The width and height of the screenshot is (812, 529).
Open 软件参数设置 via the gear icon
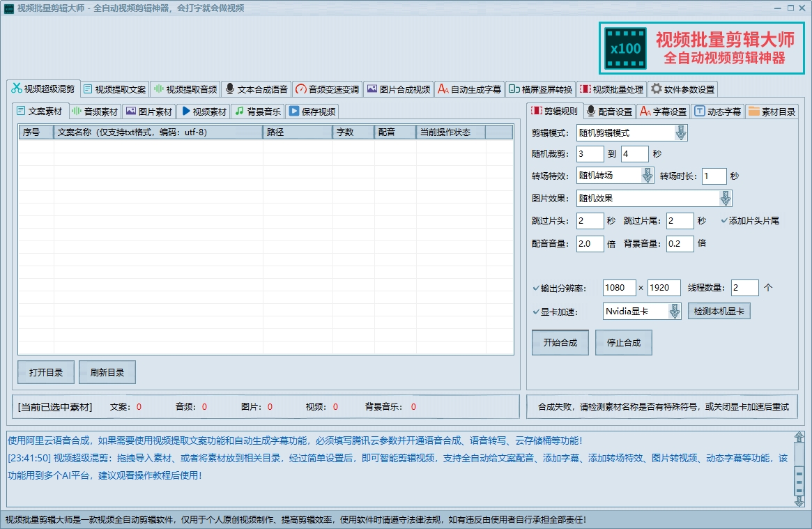[x=681, y=89]
